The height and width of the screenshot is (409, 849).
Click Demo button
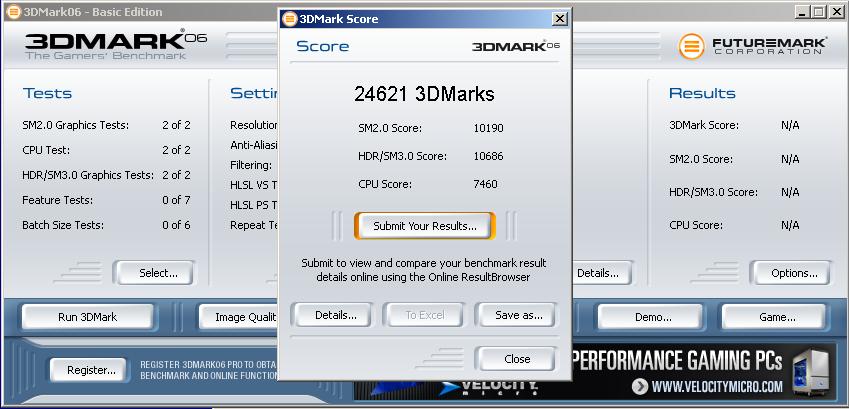pyautogui.click(x=650, y=317)
